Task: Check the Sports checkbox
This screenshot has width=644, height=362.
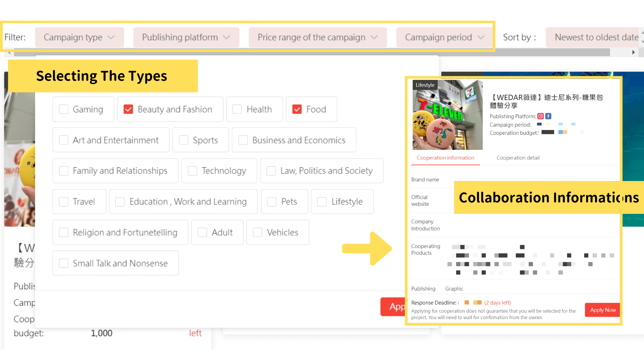Action: [x=183, y=140]
